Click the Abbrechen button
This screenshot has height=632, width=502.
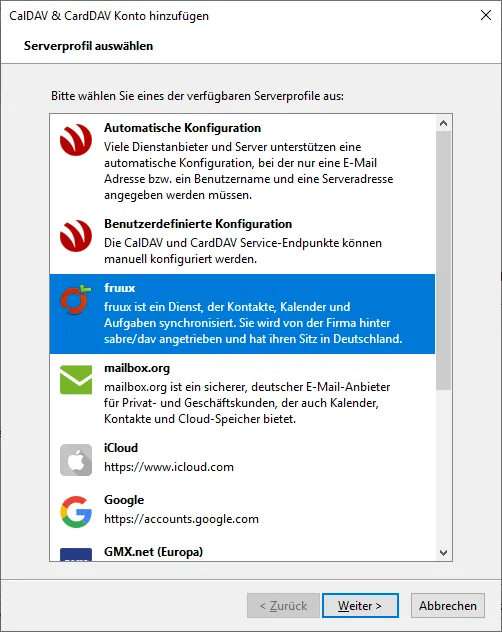pos(448,605)
